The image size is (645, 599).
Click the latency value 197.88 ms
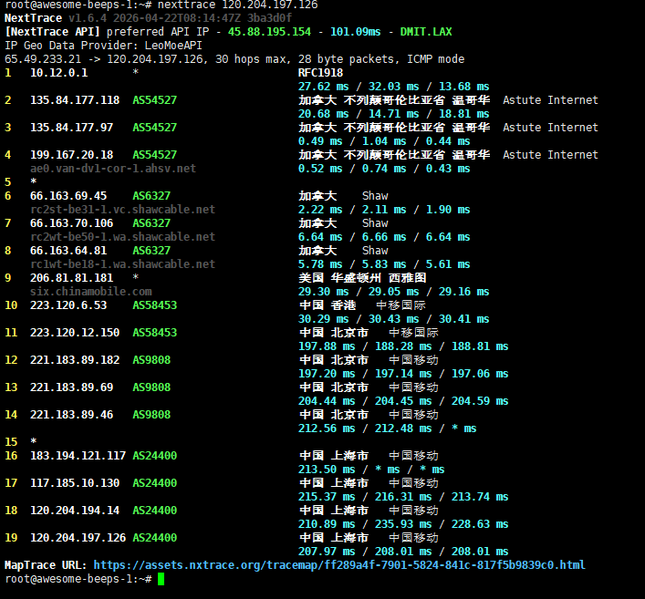point(327,346)
